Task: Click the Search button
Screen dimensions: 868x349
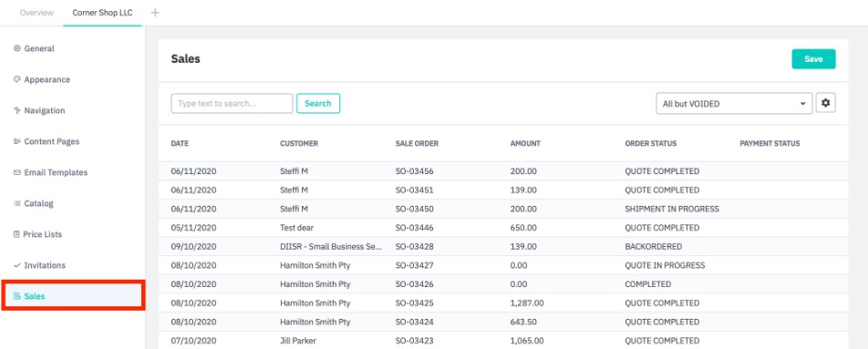Action: [317, 104]
